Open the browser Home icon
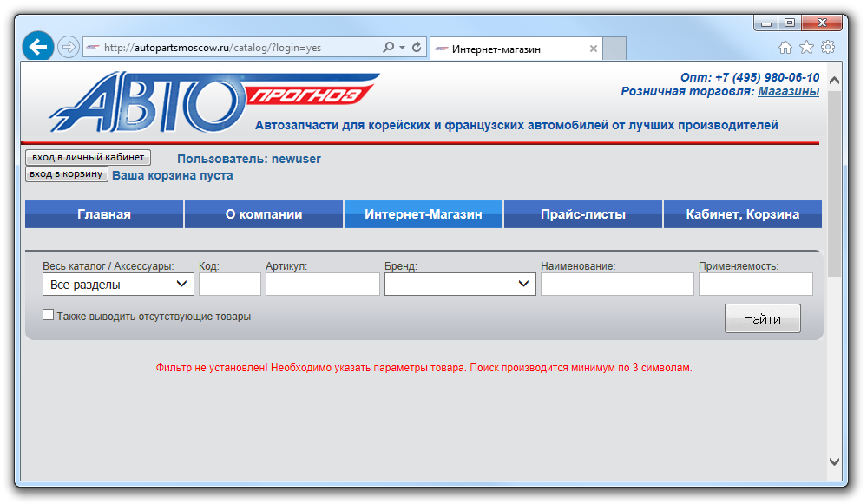This screenshot has height=504, width=867. tap(785, 47)
